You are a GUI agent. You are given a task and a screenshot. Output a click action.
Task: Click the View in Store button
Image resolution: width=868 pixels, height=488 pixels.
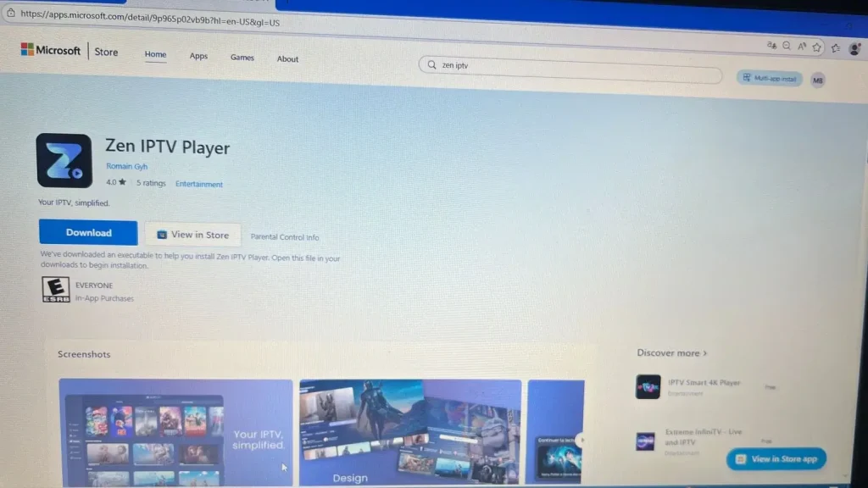click(x=192, y=235)
